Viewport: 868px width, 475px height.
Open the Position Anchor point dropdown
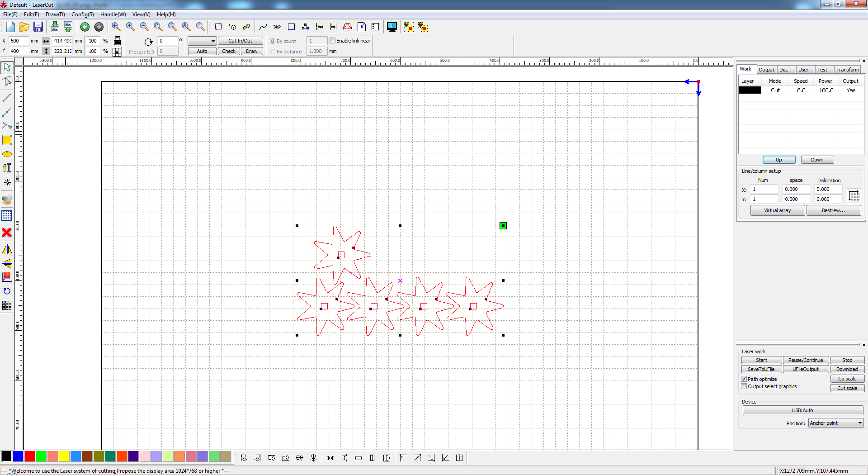(x=836, y=423)
